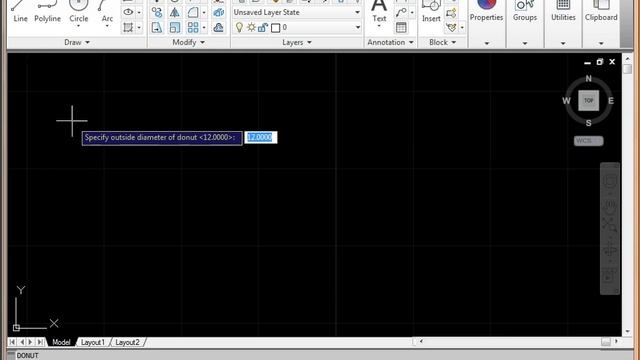Click the E direction on the ViewCube compass
This screenshot has height=360, width=640.
click(x=611, y=100)
